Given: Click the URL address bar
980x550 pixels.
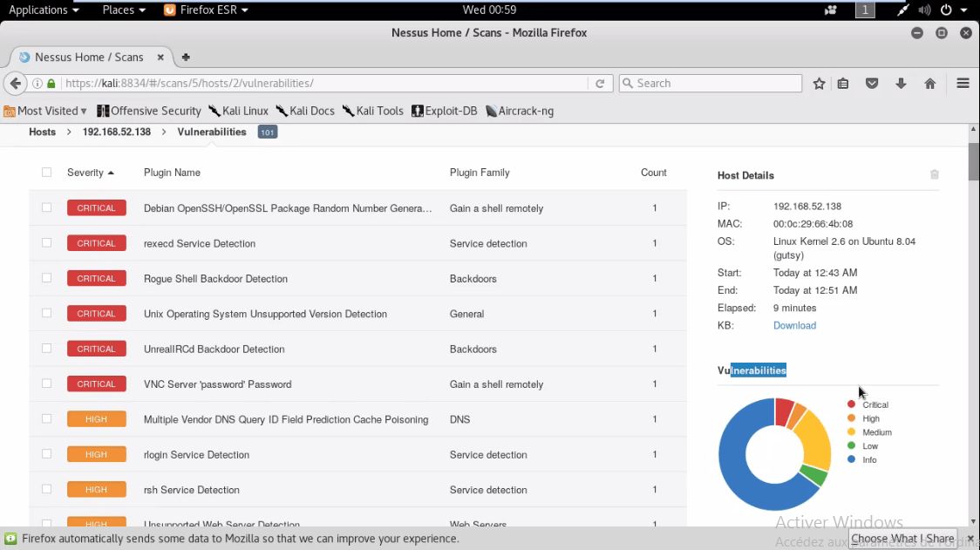Looking at the screenshot, I should (x=325, y=83).
